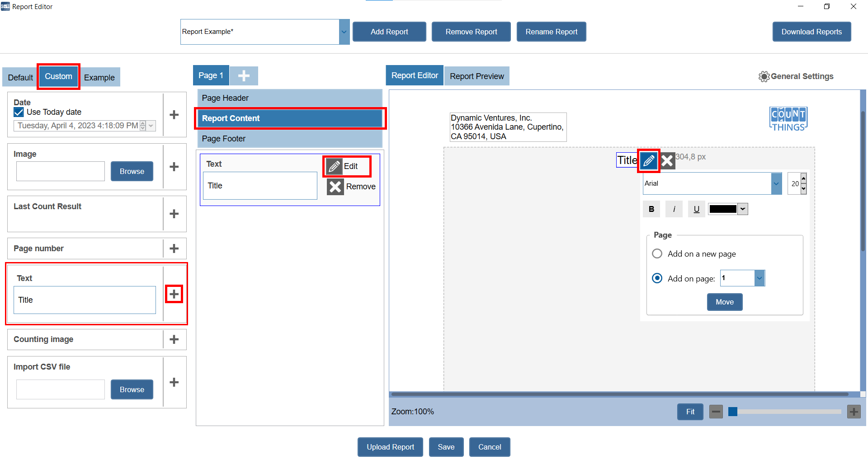Image resolution: width=868 pixels, height=464 pixels.
Task: Switch to the Example tab
Action: (x=99, y=77)
